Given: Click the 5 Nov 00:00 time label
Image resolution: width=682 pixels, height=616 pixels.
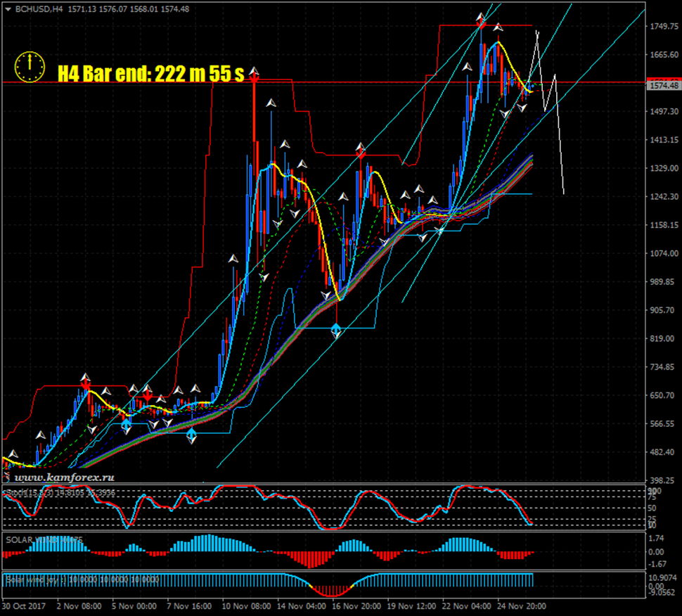Looking at the screenshot, I should click(134, 606).
